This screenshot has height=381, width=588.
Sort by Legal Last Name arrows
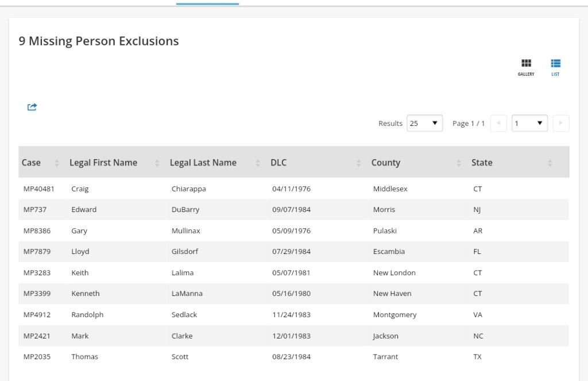[258, 163]
